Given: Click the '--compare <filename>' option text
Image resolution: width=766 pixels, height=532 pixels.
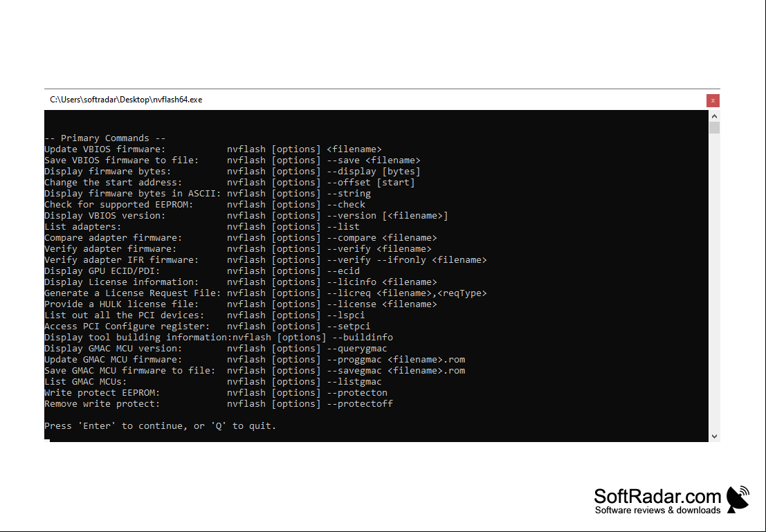Looking at the screenshot, I should pos(382,238).
